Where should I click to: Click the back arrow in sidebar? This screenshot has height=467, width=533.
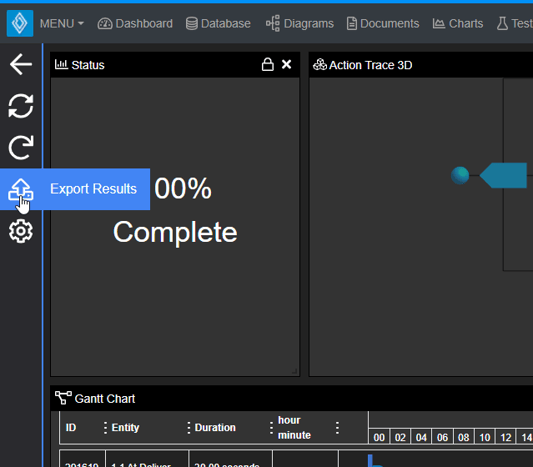tap(21, 64)
